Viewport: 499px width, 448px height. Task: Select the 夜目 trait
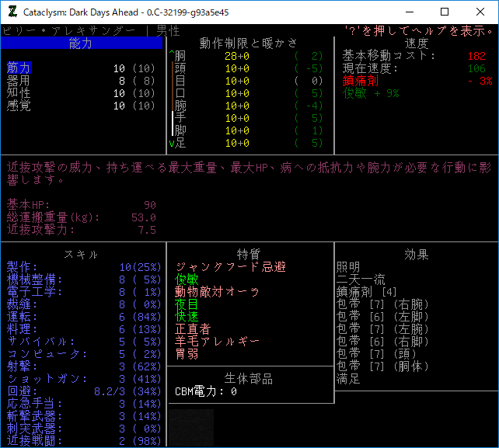(187, 304)
